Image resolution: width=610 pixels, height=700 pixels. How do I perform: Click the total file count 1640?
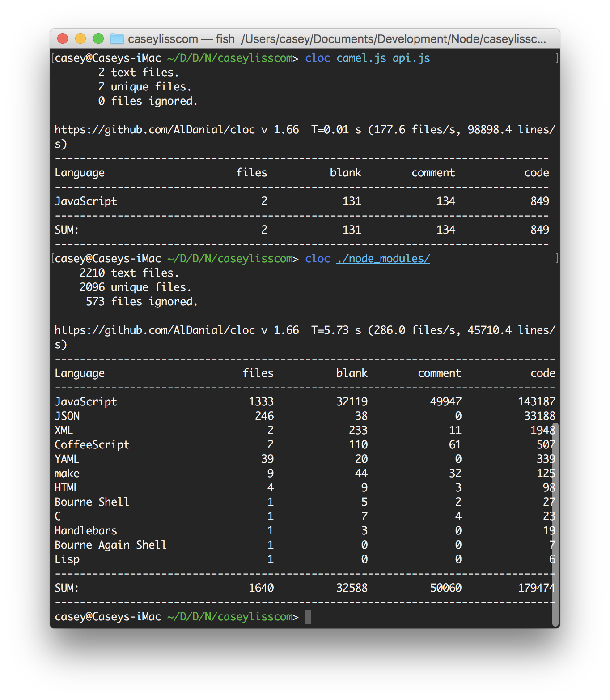(261, 588)
